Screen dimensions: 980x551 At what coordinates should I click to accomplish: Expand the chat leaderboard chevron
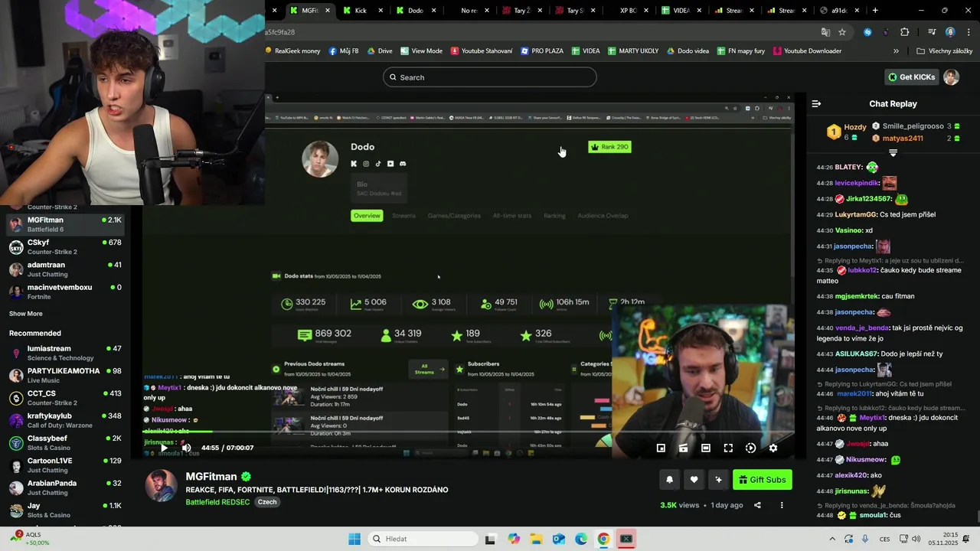click(893, 153)
